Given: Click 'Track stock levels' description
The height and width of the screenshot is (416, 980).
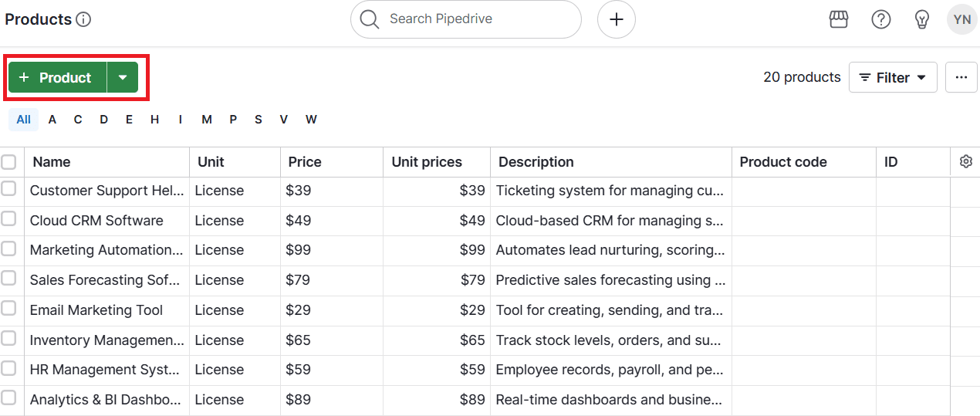Looking at the screenshot, I should coord(610,340).
